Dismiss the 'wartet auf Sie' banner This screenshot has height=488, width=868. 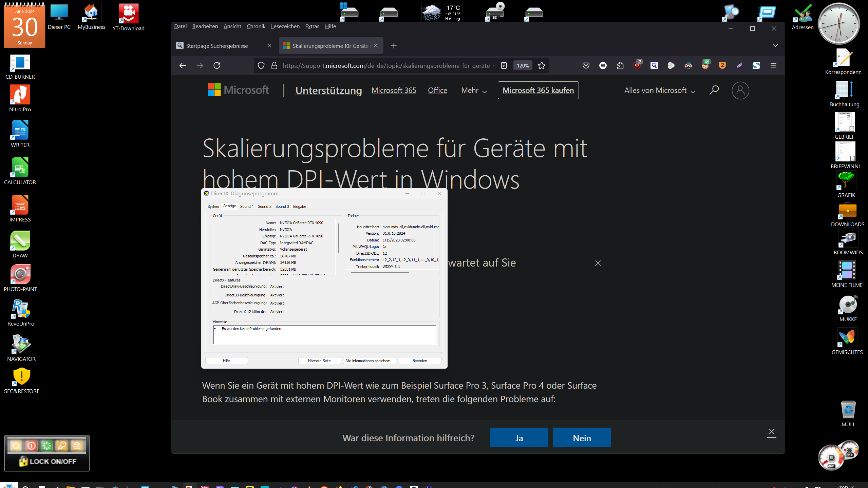[x=598, y=263]
